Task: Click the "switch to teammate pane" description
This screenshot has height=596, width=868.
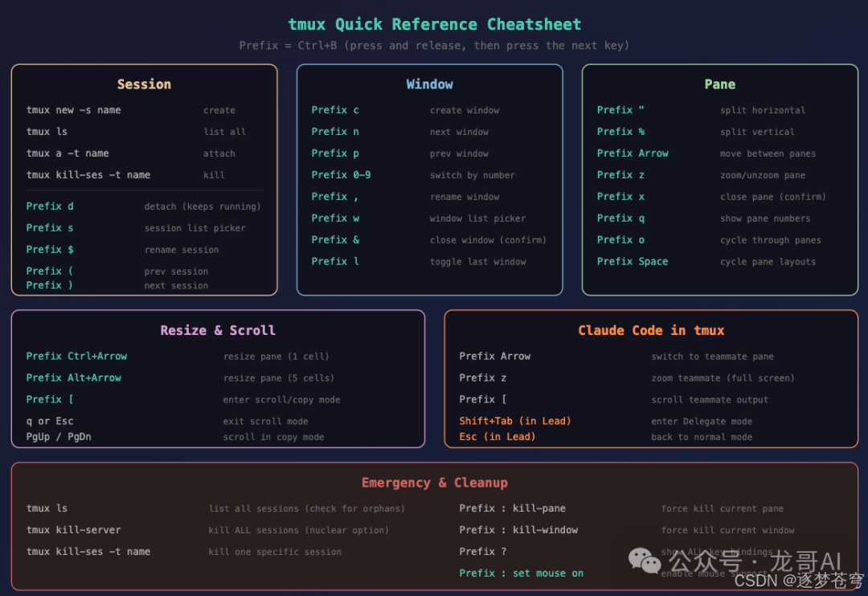Action: (x=712, y=357)
